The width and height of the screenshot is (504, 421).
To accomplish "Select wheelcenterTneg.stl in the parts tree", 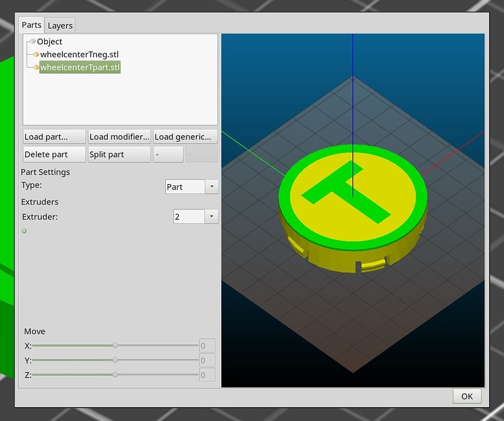I will click(x=79, y=54).
